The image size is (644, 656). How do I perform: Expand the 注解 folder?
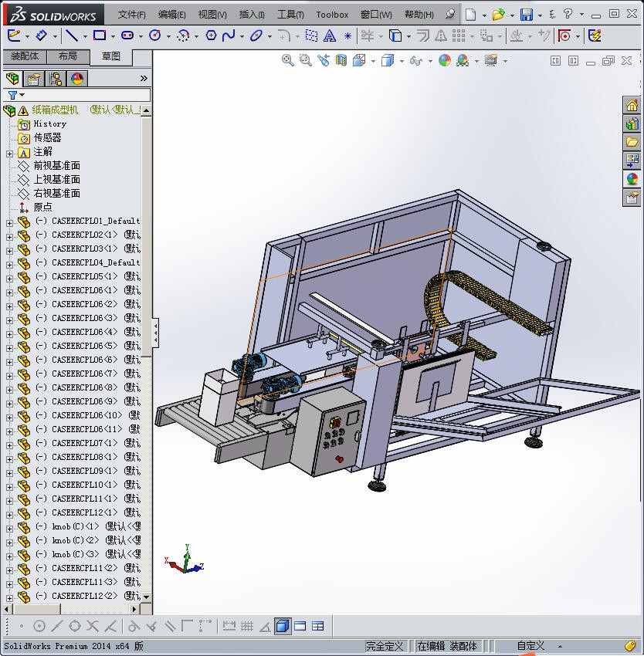(9, 154)
